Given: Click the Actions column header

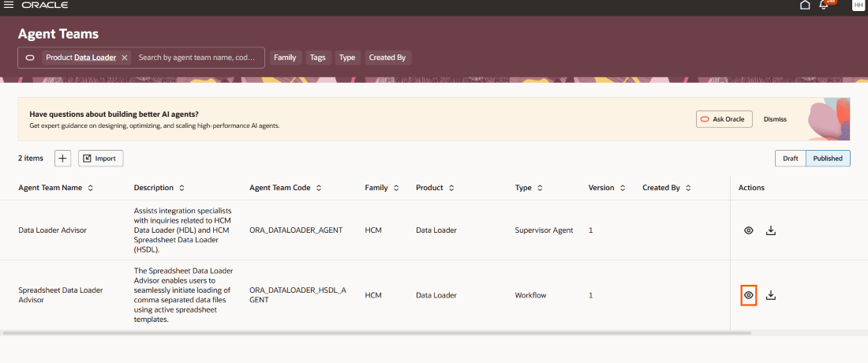Looking at the screenshot, I should pos(751,188).
